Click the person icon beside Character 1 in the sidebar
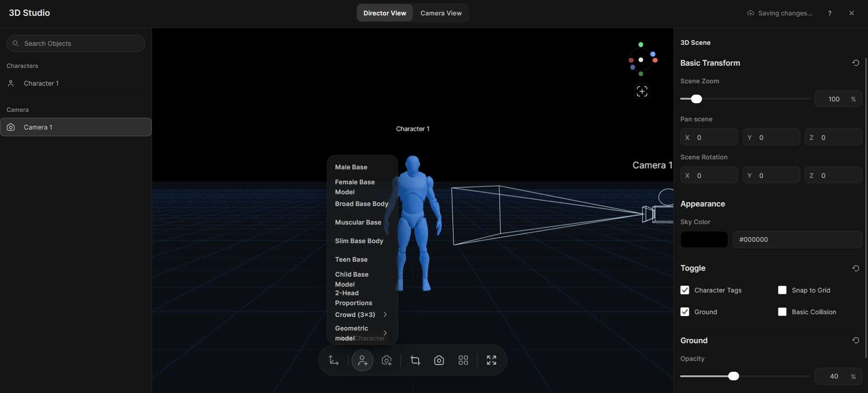 (11, 83)
